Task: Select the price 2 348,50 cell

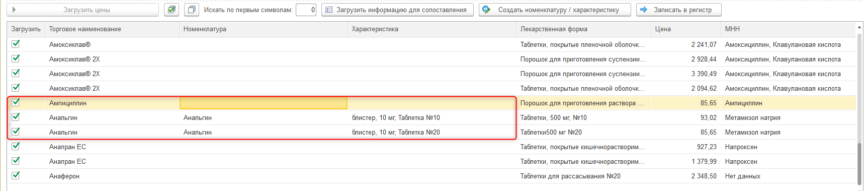Action: tap(686, 176)
